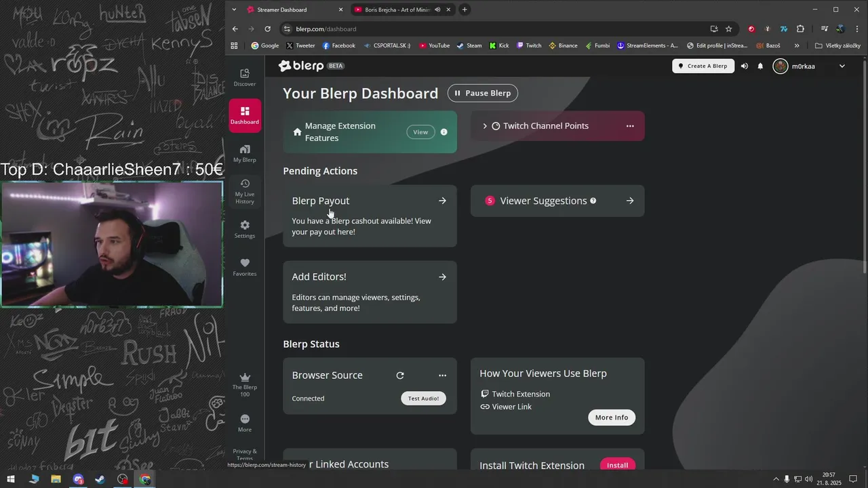868x488 pixels.
Task: Open the More menu in the sidebar
Action: tap(245, 423)
